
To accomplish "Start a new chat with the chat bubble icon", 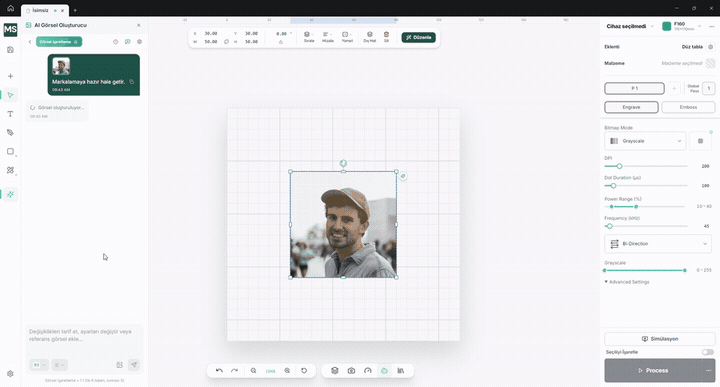I will pos(127,42).
